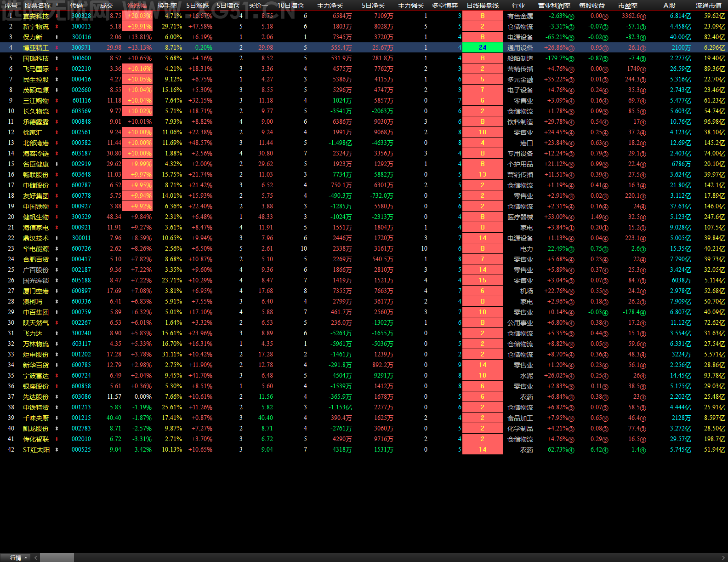Click the marker icon beside 国瑞科技
The height and width of the screenshot is (562, 728).
(57, 58)
